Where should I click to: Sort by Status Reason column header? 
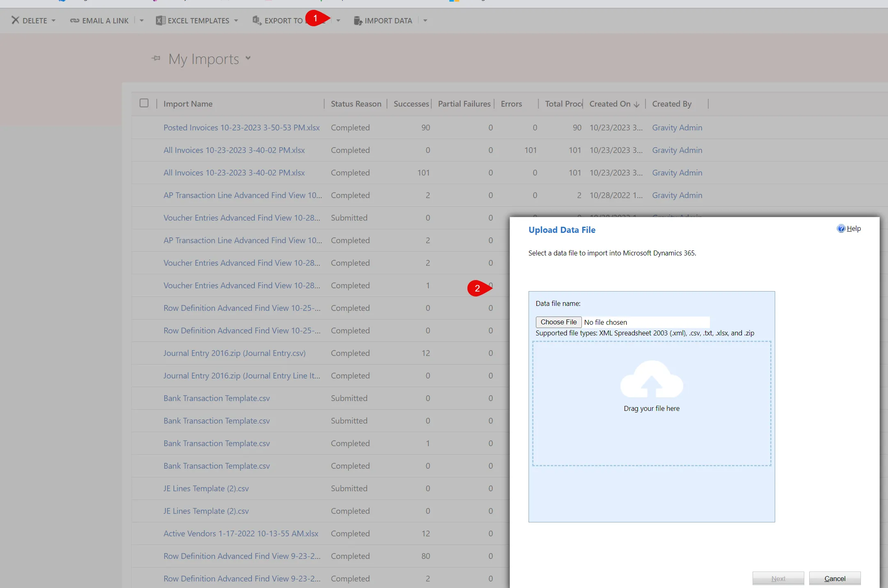pyautogui.click(x=356, y=104)
